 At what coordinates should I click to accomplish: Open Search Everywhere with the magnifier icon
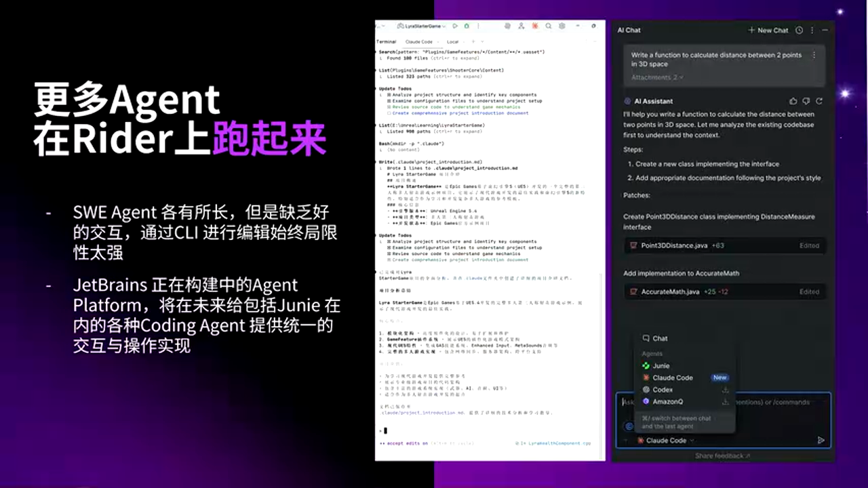[548, 26]
